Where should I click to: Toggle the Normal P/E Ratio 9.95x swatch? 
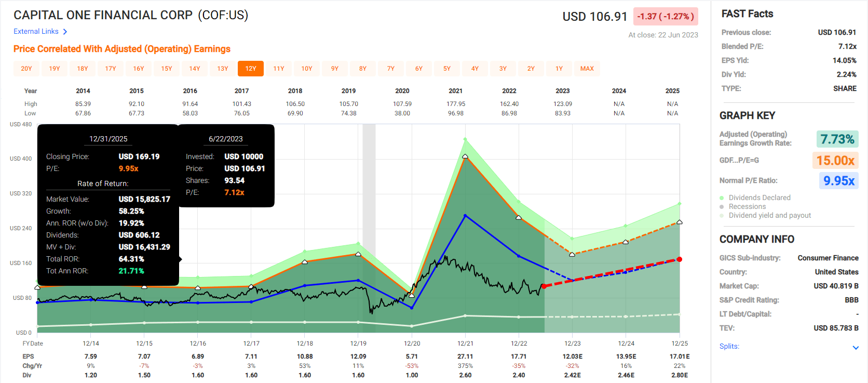[x=839, y=181]
